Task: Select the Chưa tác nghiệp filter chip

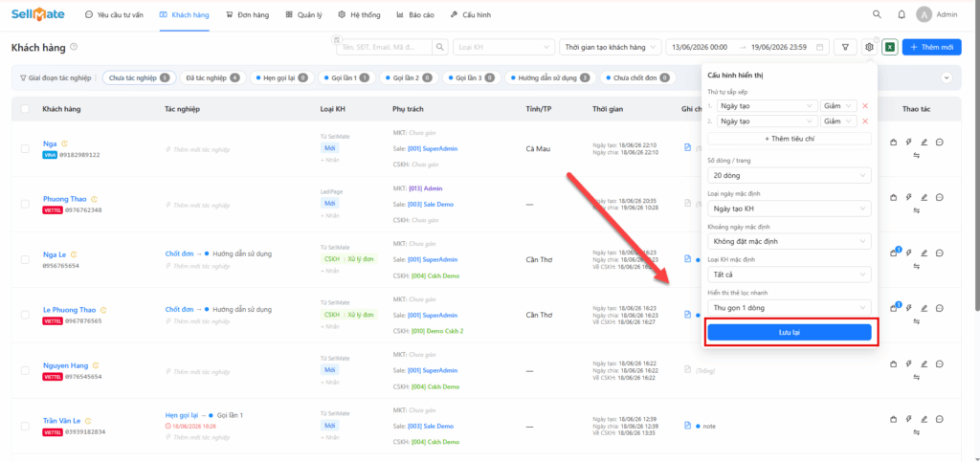Action: [x=138, y=78]
